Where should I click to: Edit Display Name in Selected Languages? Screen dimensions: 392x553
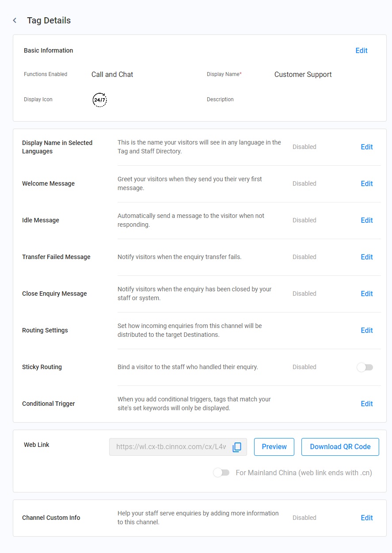pyautogui.click(x=367, y=147)
